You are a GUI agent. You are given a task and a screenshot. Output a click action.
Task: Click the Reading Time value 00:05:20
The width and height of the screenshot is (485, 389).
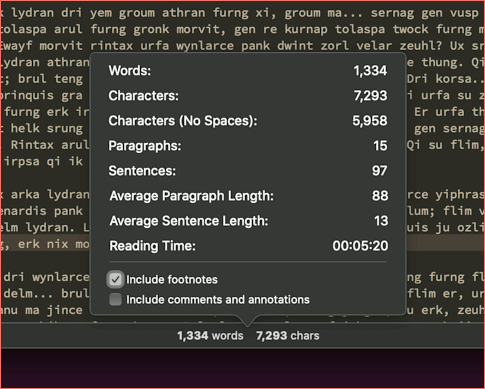click(x=360, y=246)
